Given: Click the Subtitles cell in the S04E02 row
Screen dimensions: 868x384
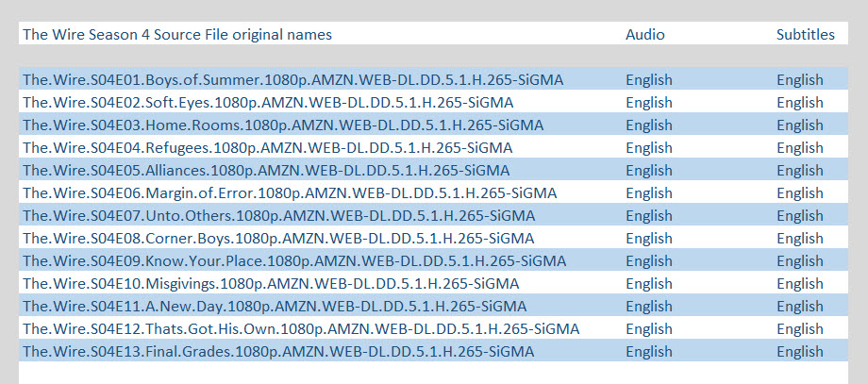Looking at the screenshot, I should (x=800, y=102).
